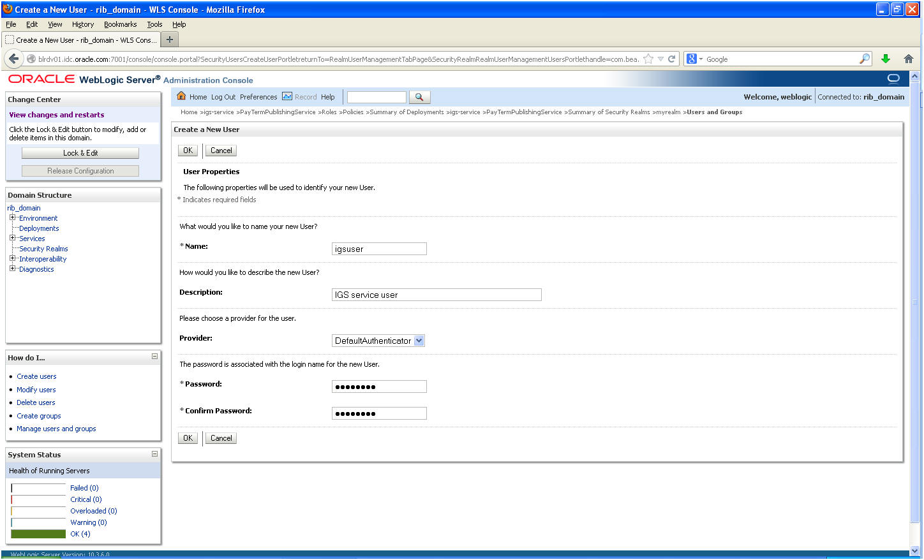Click the console search magnifier button
924x560 pixels.
(x=419, y=97)
